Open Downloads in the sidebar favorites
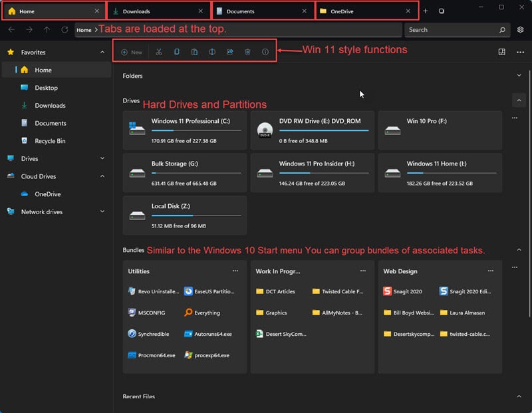The width and height of the screenshot is (532, 413). click(57, 105)
